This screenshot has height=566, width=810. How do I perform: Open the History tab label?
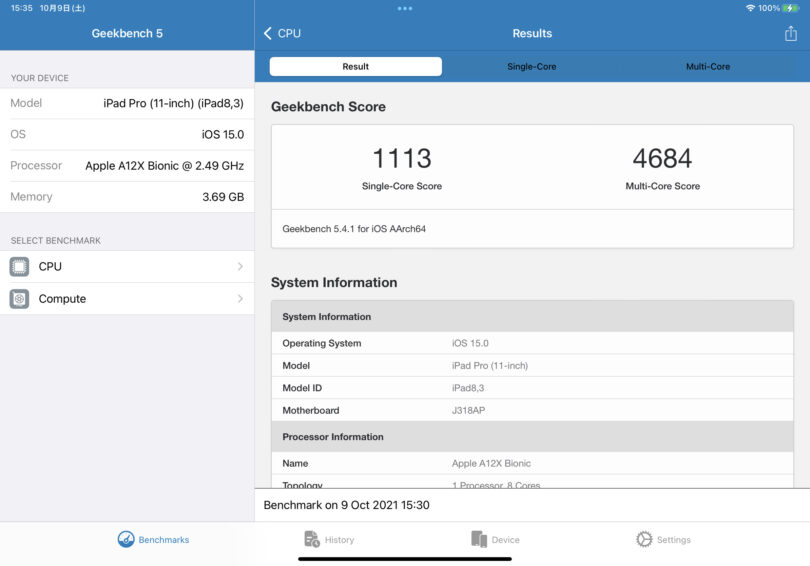(339, 540)
